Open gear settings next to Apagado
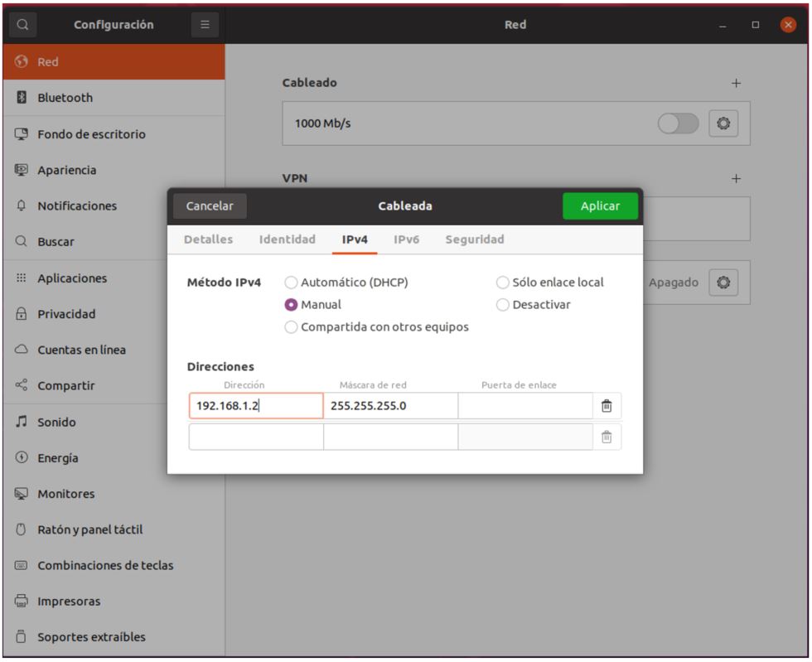Viewport: 812px width, 662px height. pyautogui.click(x=723, y=283)
